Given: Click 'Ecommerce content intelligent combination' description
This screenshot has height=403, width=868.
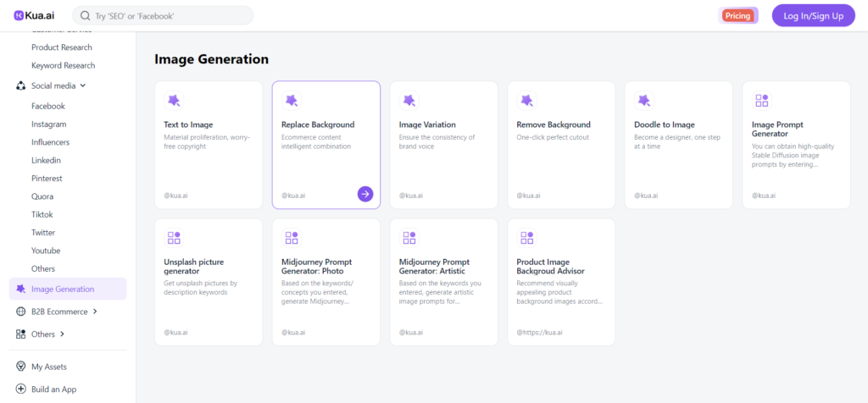Looking at the screenshot, I should pos(315,142).
